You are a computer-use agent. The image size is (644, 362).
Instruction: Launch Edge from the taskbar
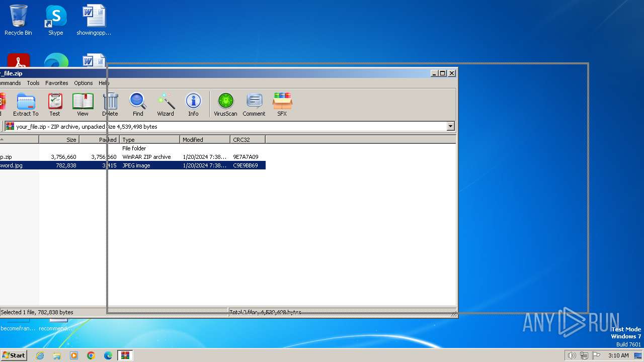108,355
